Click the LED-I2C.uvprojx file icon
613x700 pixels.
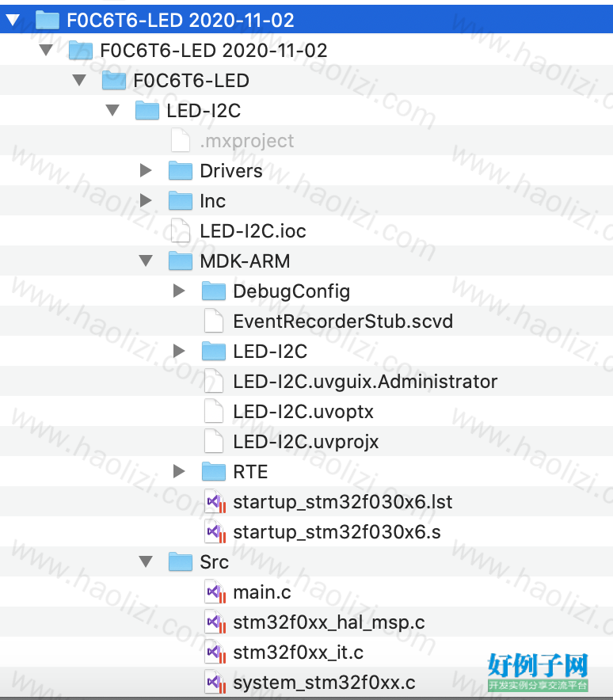214,441
